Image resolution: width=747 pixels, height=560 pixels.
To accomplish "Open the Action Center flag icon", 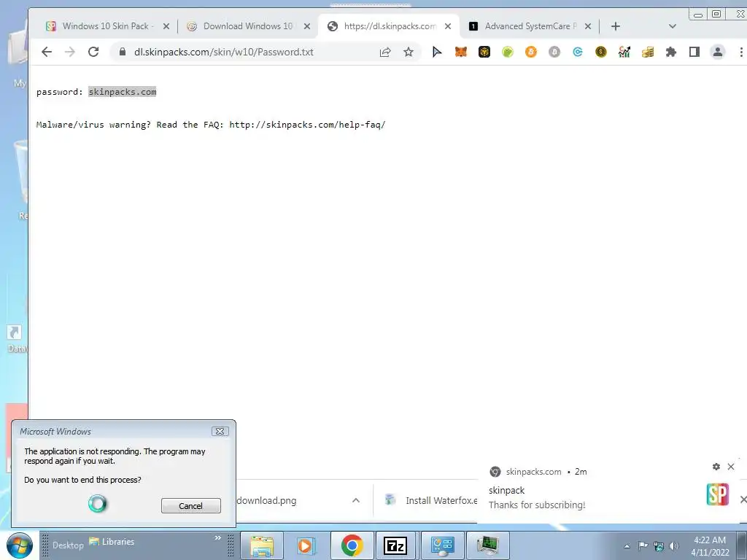I will coord(643,546).
